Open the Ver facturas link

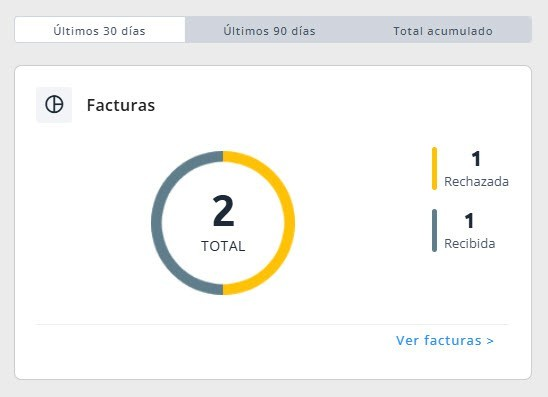(445, 340)
